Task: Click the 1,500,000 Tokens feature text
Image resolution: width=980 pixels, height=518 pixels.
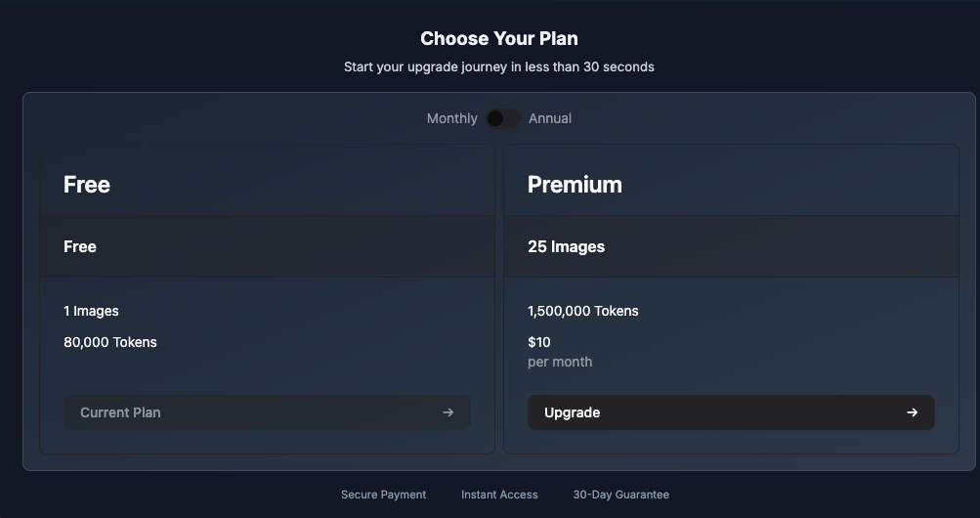Action: point(582,311)
